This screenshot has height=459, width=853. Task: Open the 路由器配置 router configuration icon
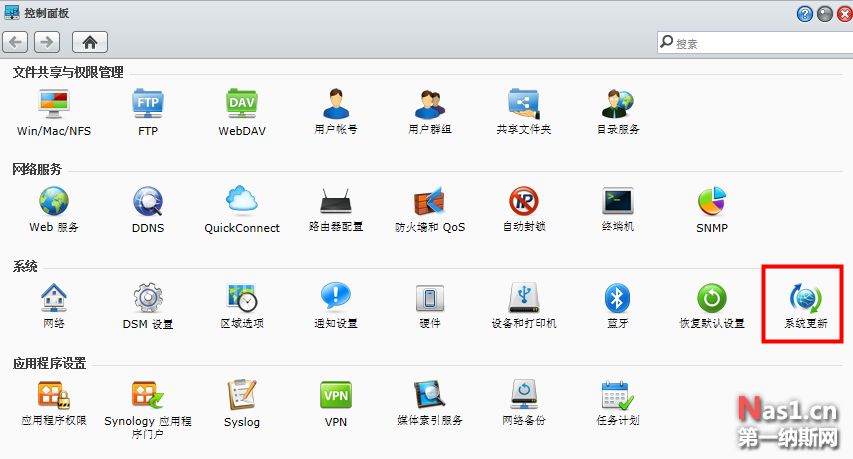click(336, 201)
